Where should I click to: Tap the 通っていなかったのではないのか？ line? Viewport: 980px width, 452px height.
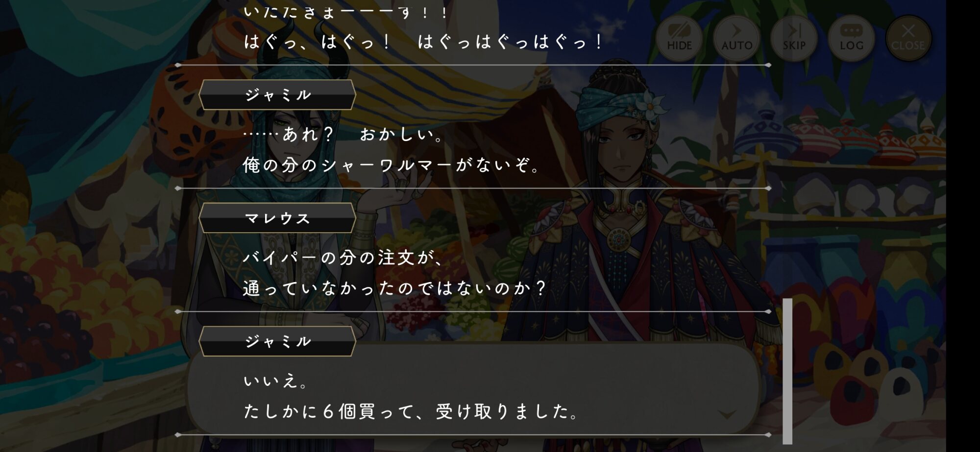395,288
